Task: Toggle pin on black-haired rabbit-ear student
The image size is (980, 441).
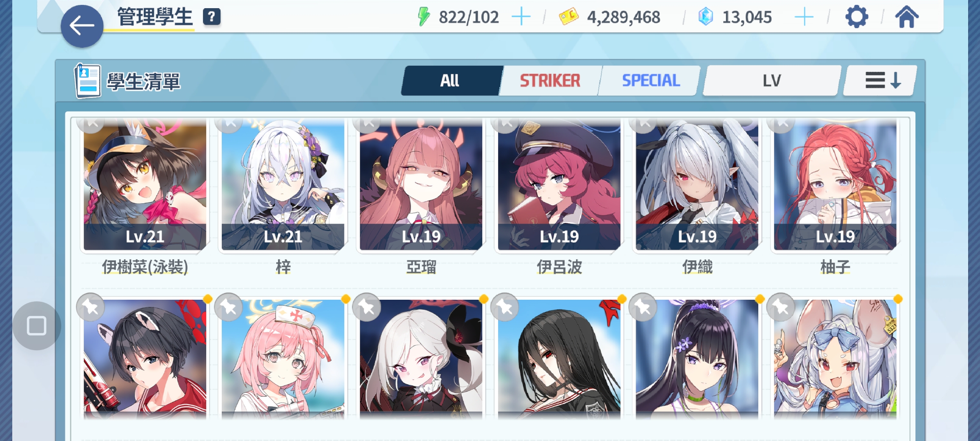Action: point(91,307)
